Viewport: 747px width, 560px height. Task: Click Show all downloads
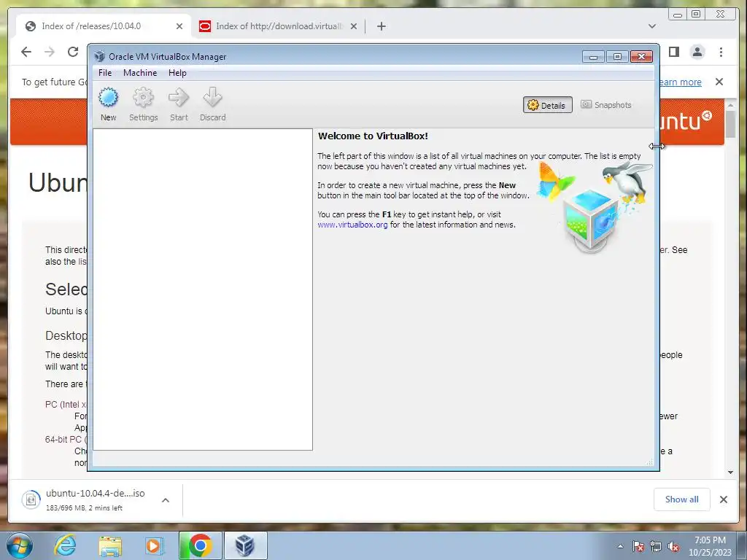(682, 499)
